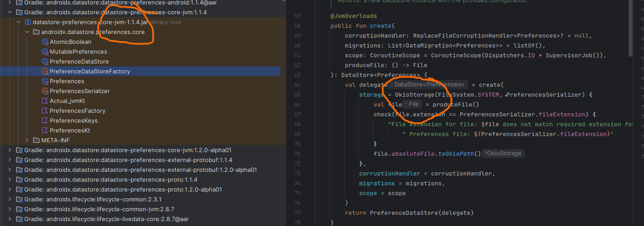The height and width of the screenshot is (226, 644).
Task: Collapse the androidx.datastore.preferences.core package
Action: [x=27, y=32]
